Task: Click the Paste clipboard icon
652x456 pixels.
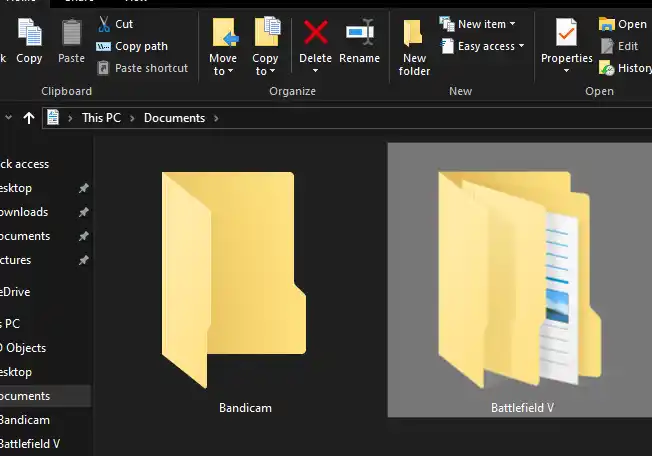Action: [x=71, y=32]
